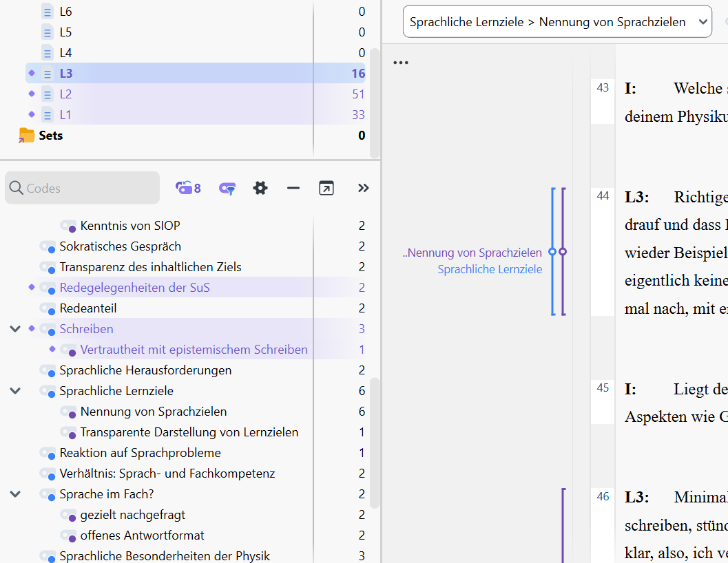Toggle activation diamond of Schreiben code
Image resolution: width=728 pixels, height=563 pixels.
[x=32, y=328]
